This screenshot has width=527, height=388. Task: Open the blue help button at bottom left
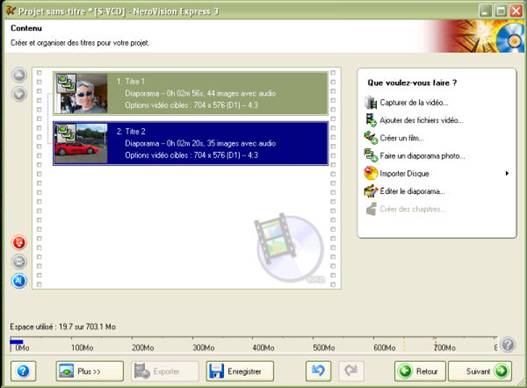click(x=23, y=371)
